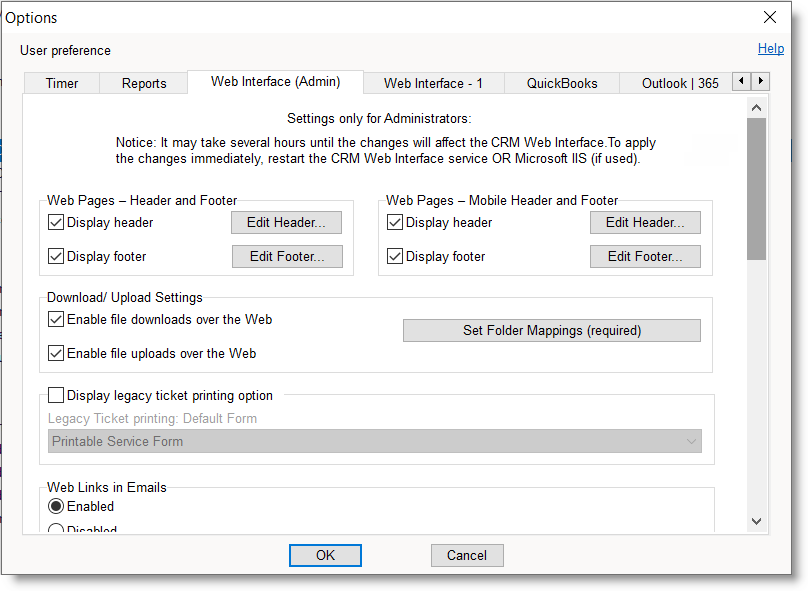Open the Help link
The image size is (808, 591).
[770, 48]
